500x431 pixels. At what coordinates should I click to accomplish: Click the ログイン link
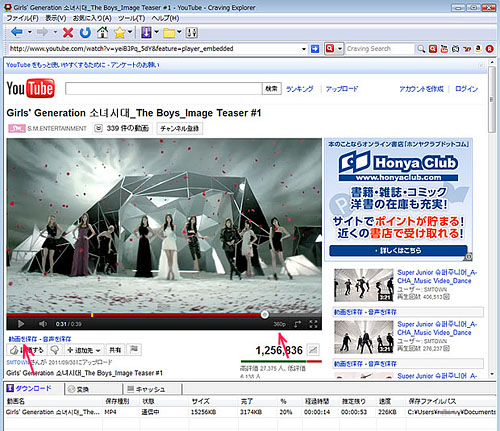pos(467,89)
